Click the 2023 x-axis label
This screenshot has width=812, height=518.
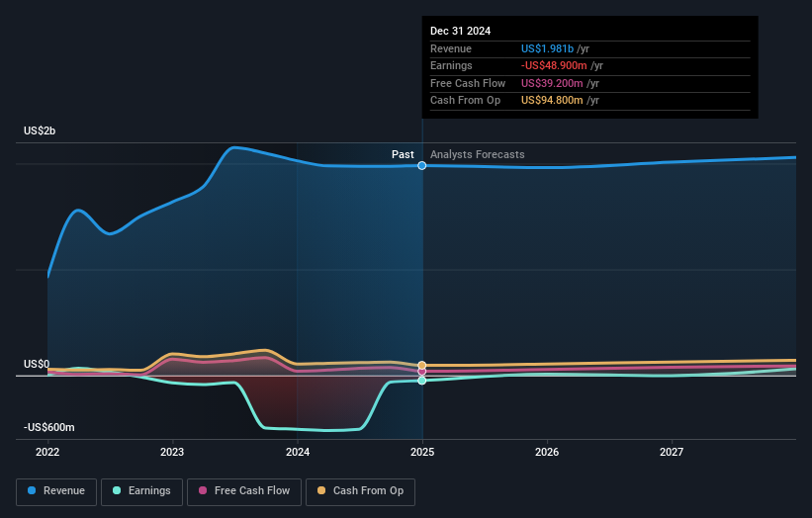(x=172, y=453)
